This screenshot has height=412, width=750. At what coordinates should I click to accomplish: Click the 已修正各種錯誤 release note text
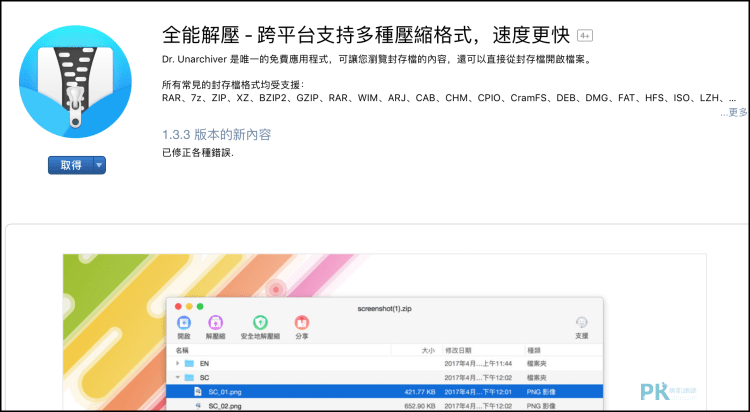point(198,153)
